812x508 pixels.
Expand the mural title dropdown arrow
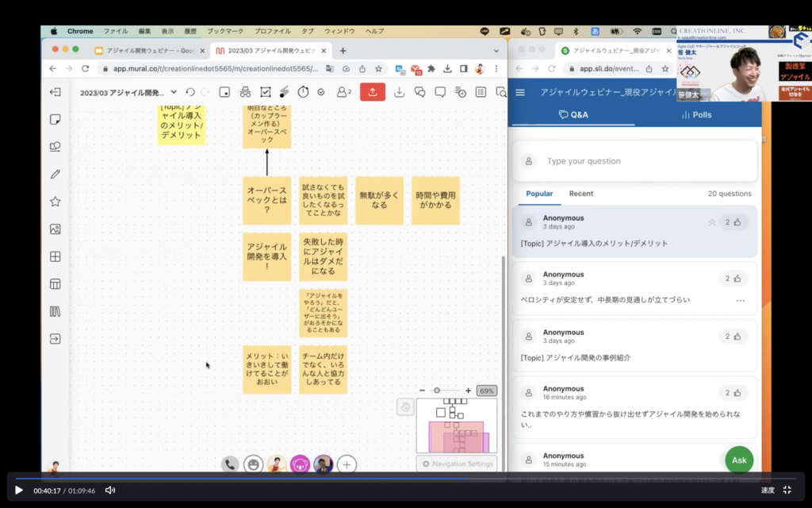(x=174, y=92)
